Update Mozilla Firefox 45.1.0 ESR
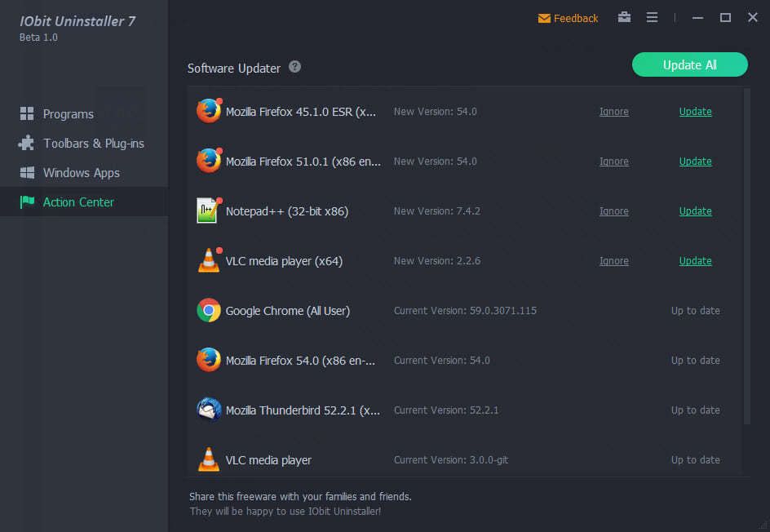Screen dimensions: 770x532 [x=695, y=112]
